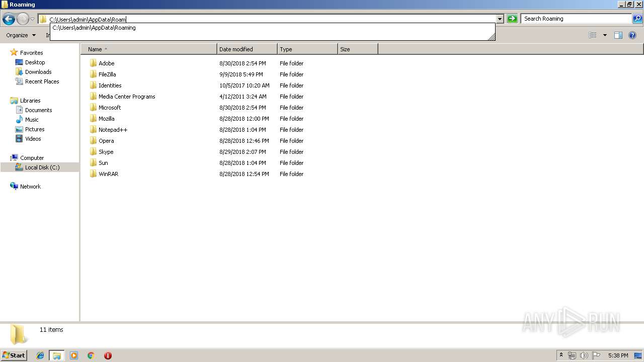
Task: Sort by the Size column header
Action: coord(358,49)
